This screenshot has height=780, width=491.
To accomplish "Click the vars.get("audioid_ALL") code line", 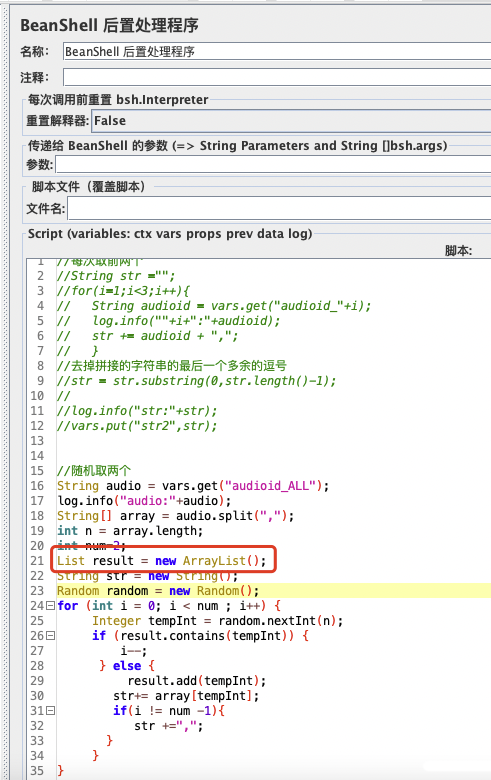I will (x=193, y=486).
